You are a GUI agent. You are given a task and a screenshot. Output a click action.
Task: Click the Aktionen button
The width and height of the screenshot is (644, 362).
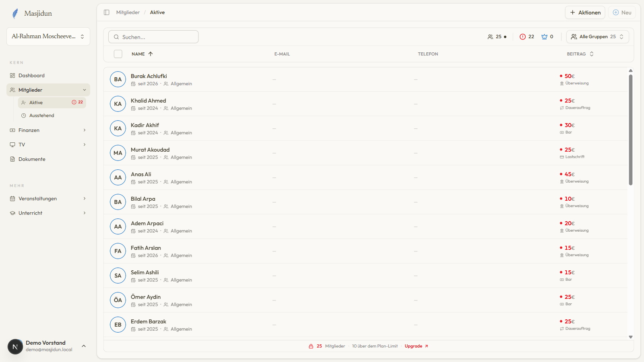[x=585, y=12]
